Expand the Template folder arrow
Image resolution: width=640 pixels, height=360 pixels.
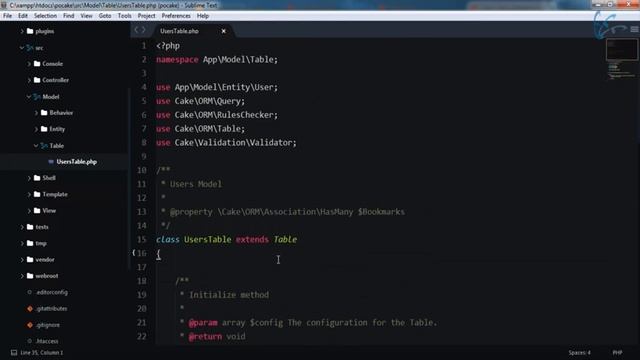coord(29,195)
